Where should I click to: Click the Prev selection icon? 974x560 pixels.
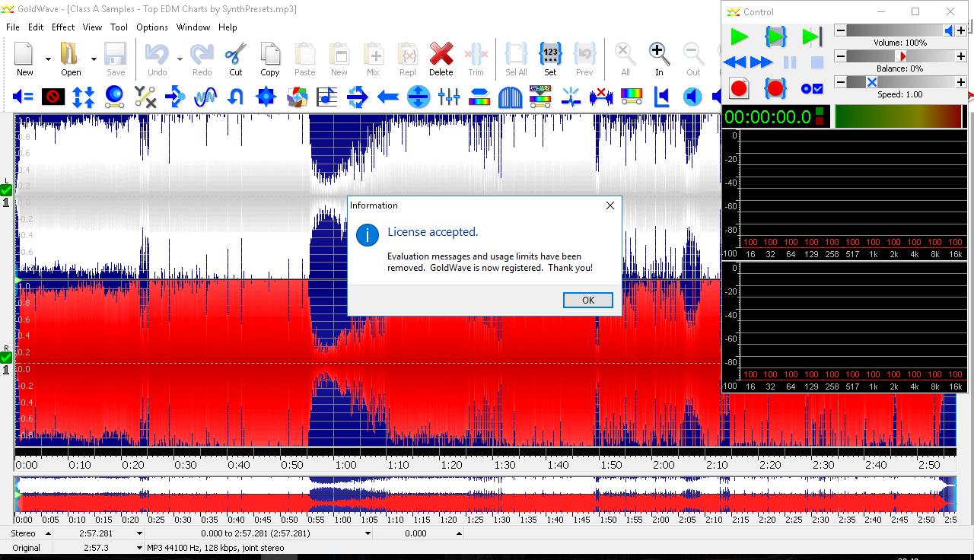click(584, 55)
